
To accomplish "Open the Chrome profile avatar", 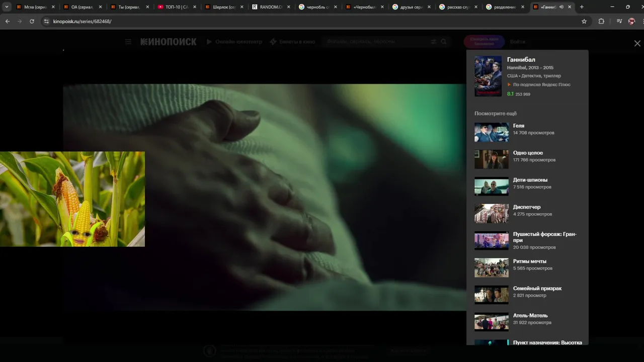I will (632, 21).
